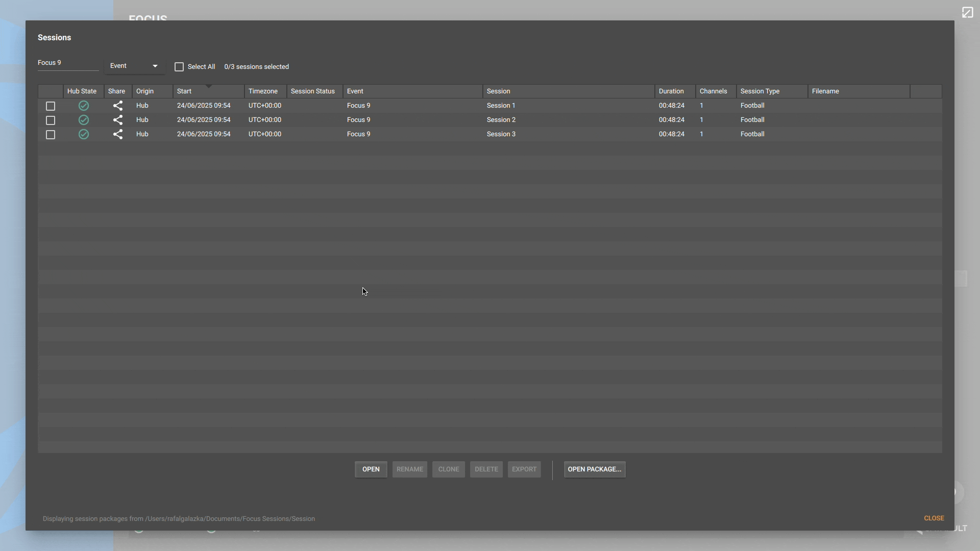This screenshot has height=551, width=980.
Task: Click duration 00:48:24 in Session 2 row
Action: pos(672,120)
